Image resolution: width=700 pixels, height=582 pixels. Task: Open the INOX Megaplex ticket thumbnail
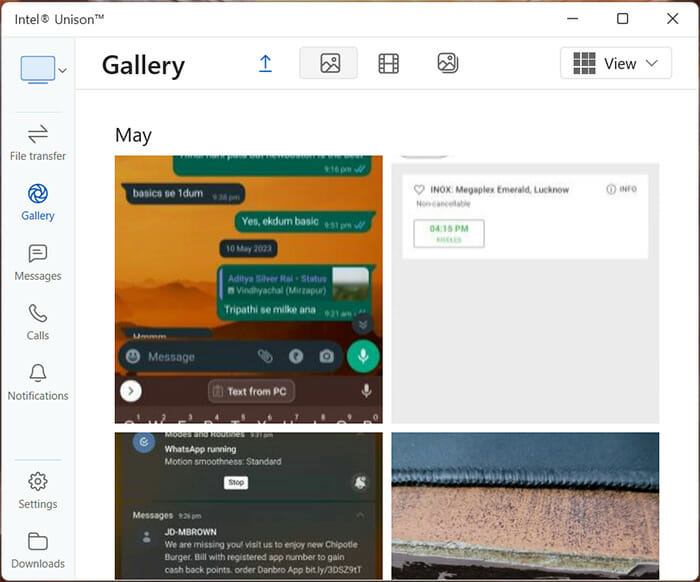[x=525, y=289]
